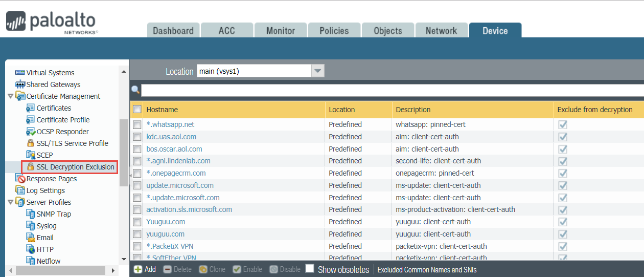644x277 pixels.
Task: Collapse the Server Profiles tree node
Action: (11, 202)
